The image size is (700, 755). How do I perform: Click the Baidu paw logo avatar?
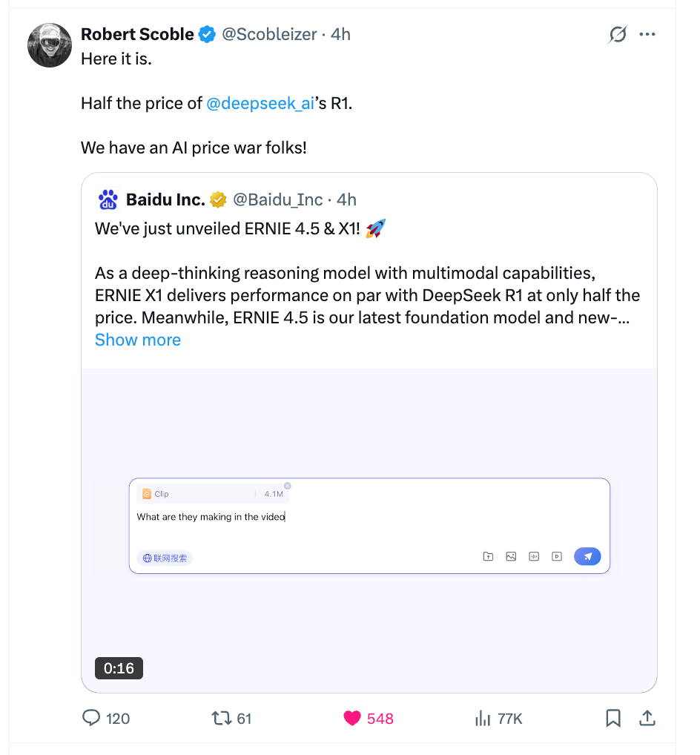point(108,200)
